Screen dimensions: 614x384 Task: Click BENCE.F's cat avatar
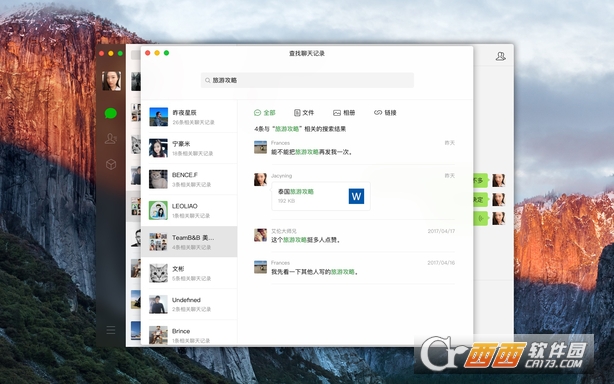click(x=158, y=179)
